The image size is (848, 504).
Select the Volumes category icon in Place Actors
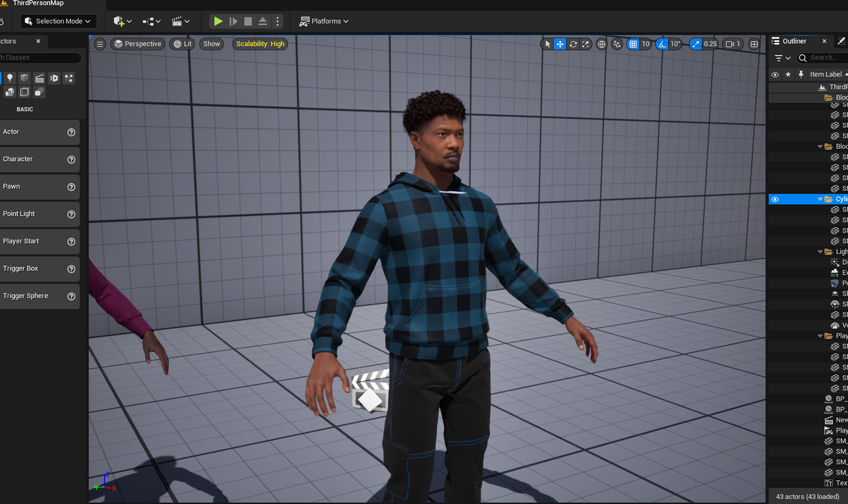pos(24,92)
